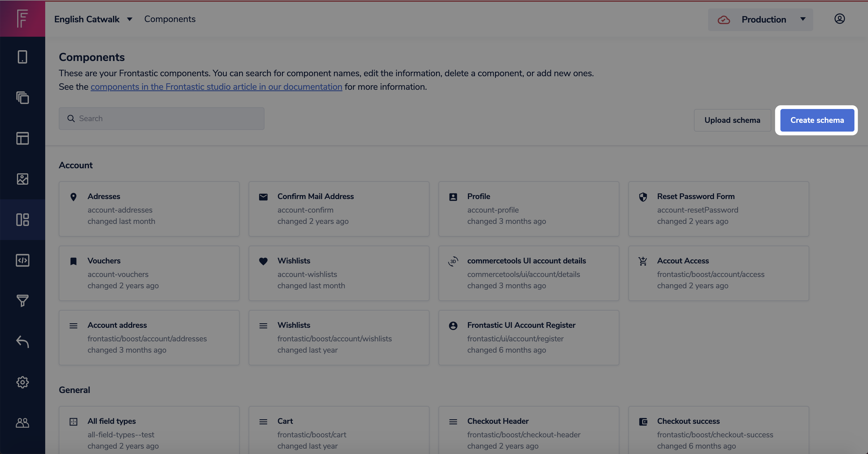868x454 pixels.
Task: Click the Frontastic logo icon
Action: coord(22,19)
